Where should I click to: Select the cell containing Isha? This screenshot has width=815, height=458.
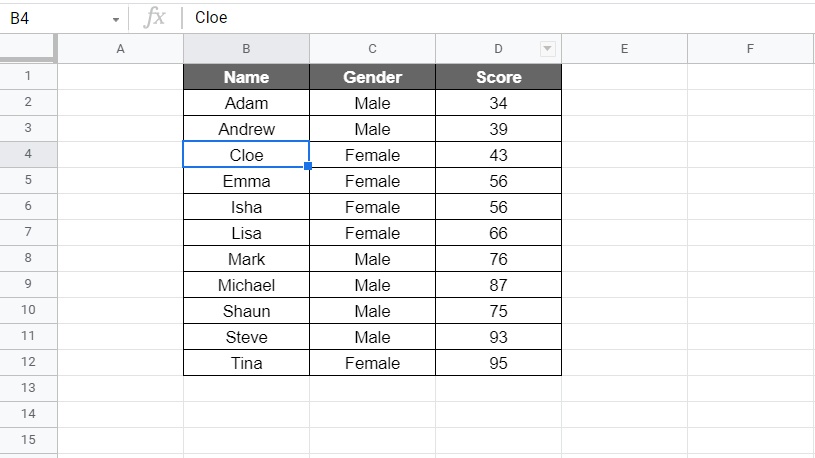[246, 207]
